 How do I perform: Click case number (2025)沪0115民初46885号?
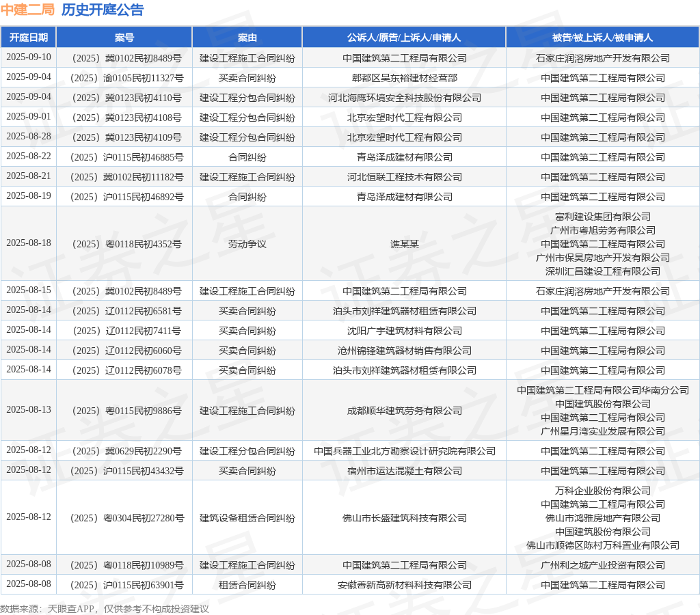[x=126, y=158]
